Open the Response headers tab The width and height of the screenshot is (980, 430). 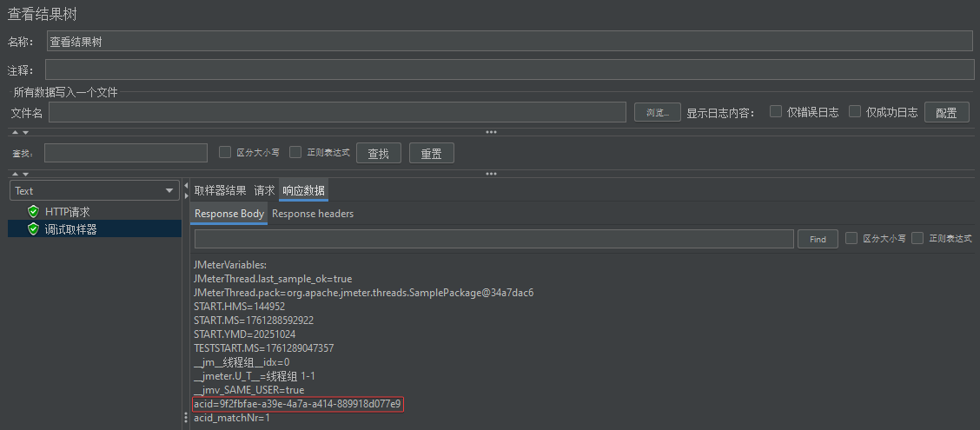click(313, 214)
